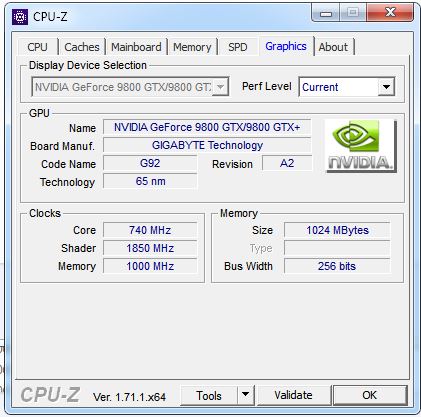
Task: Click the 740 MHz core clock value
Action: [x=150, y=230]
